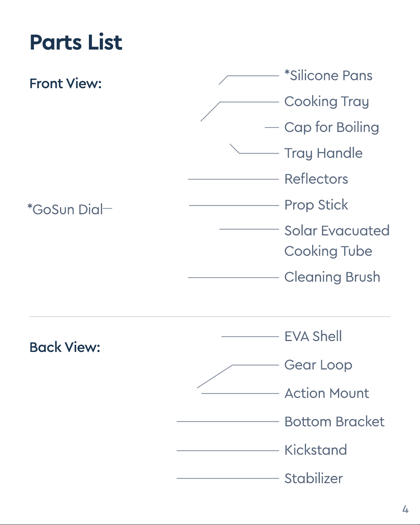
Task: Select the Cleaning Brush label
Action: pos(332,277)
